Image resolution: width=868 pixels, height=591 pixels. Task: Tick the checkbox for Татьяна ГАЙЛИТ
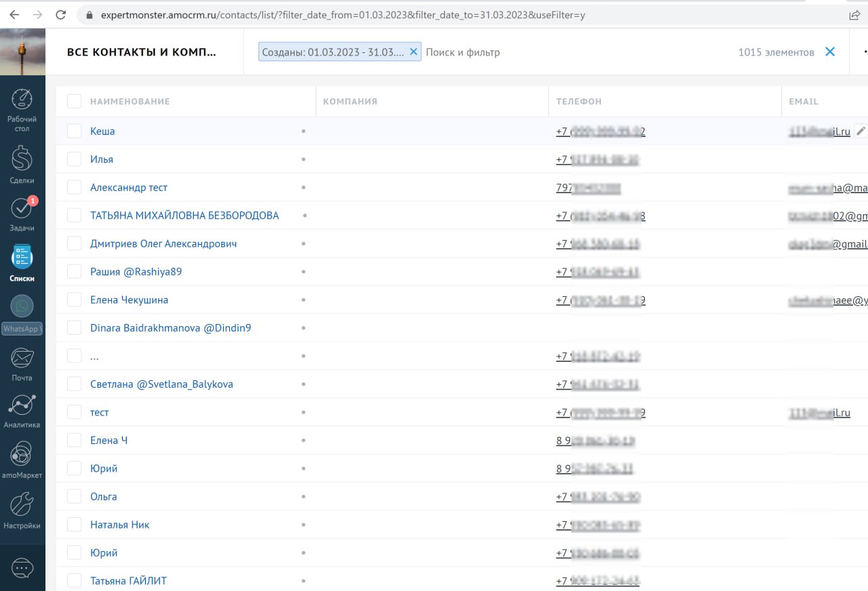(74, 581)
